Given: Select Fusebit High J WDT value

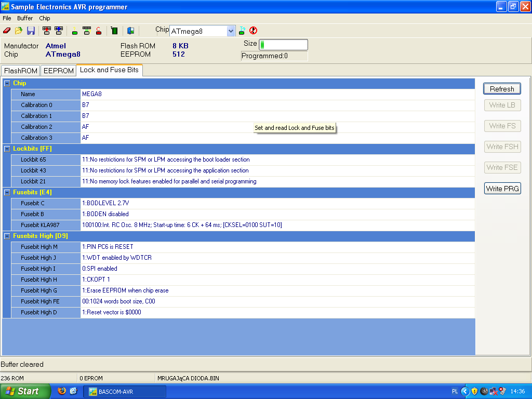Looking at the screenshot, I should coord(277,258).
